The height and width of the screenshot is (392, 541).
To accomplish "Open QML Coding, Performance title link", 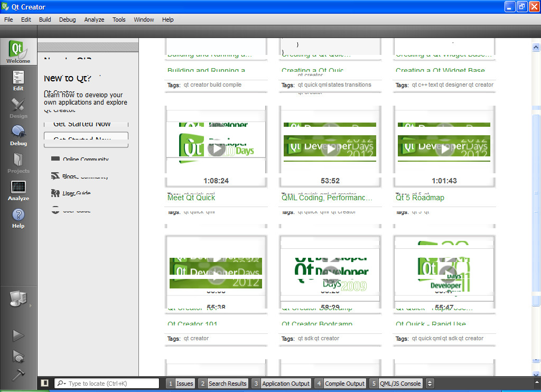I will 327,198.
